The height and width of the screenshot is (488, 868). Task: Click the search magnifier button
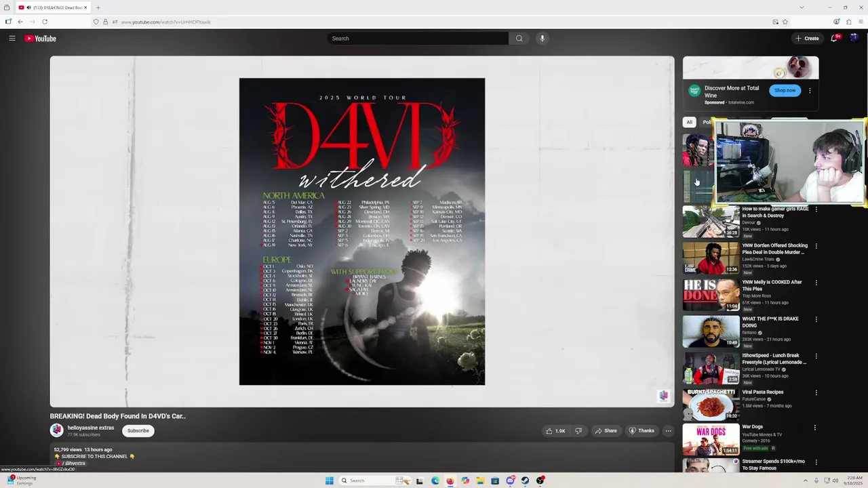(519, 39)
